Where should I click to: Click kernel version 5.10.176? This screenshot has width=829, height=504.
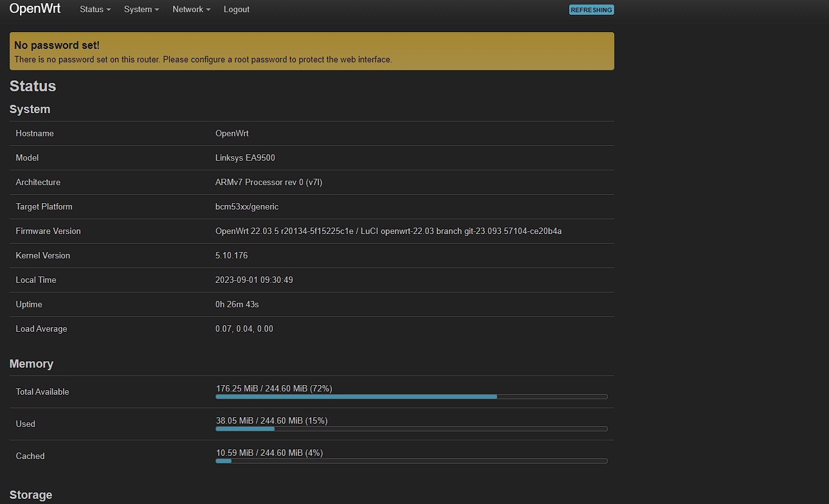[232, 256]
